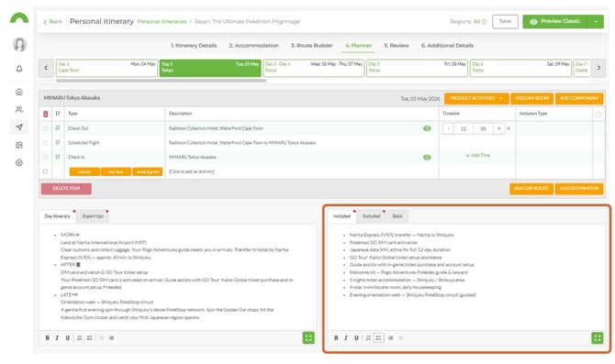Image resolution: width=615 pixels, height=364 pixels.
Task: Open the settings gear in sidebar
Action: click(x=19, y=162)
